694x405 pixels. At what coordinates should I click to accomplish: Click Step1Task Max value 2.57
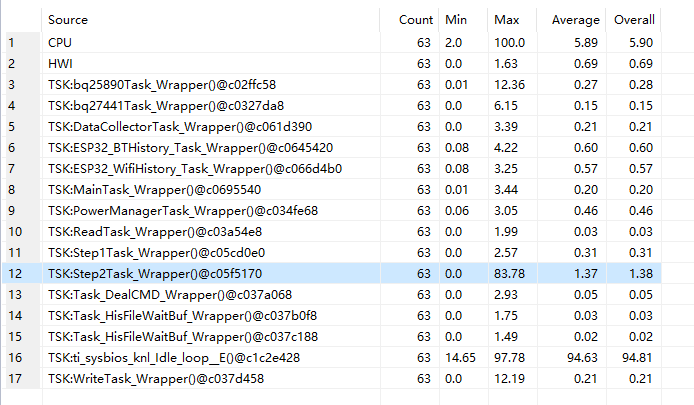pos(506,253)
